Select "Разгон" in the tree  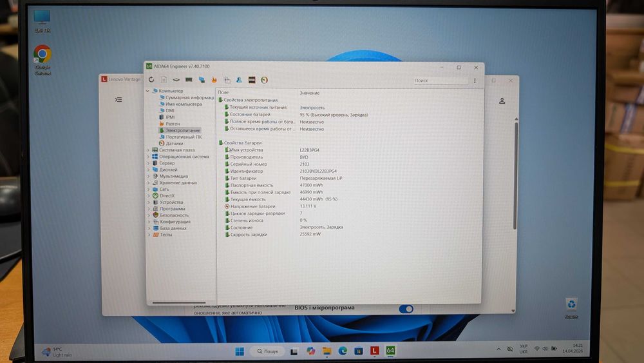coord(169,124)
